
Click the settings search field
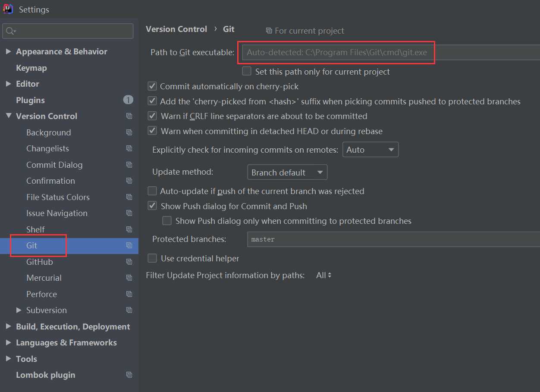[x=68, y=31]
